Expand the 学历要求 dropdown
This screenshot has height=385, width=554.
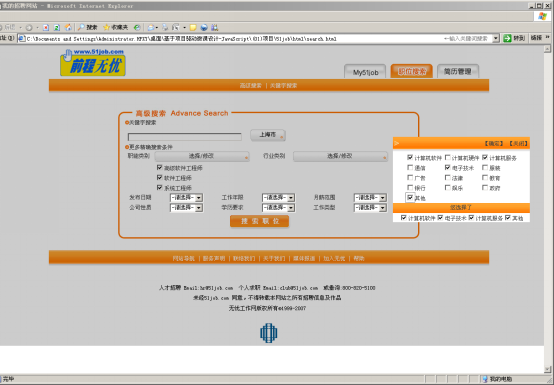[x=278, y=208]
